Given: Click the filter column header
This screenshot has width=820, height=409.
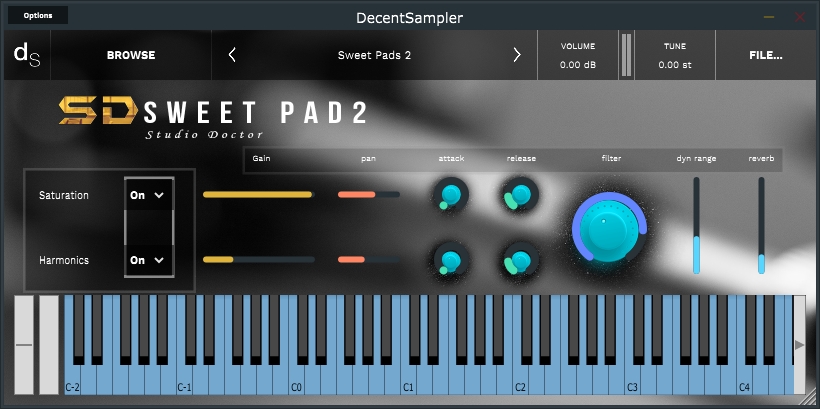Looking at the screenshot, I should [x=611, y=158].
